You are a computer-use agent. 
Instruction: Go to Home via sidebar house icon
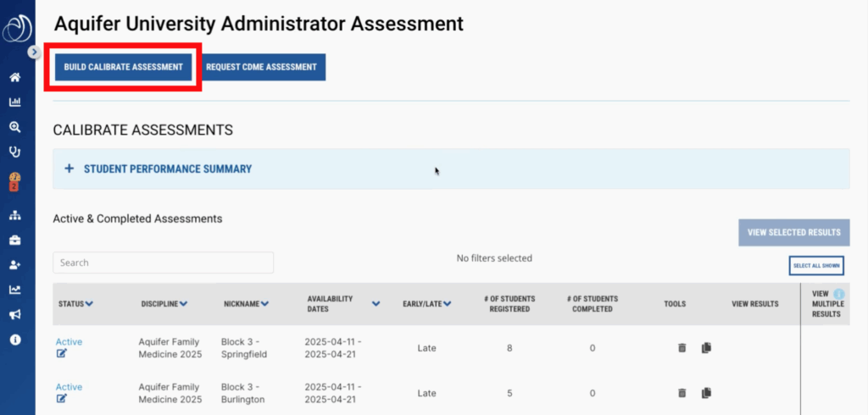14,78
